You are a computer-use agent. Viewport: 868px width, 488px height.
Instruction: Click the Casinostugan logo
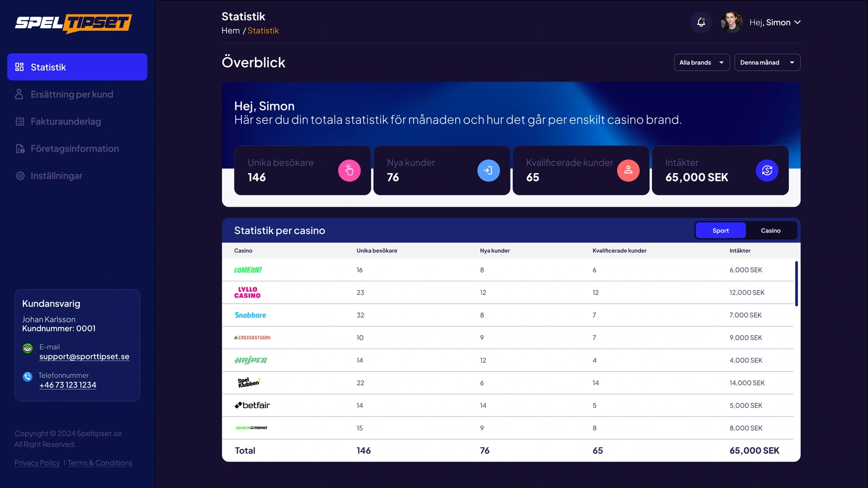[252, 337]
